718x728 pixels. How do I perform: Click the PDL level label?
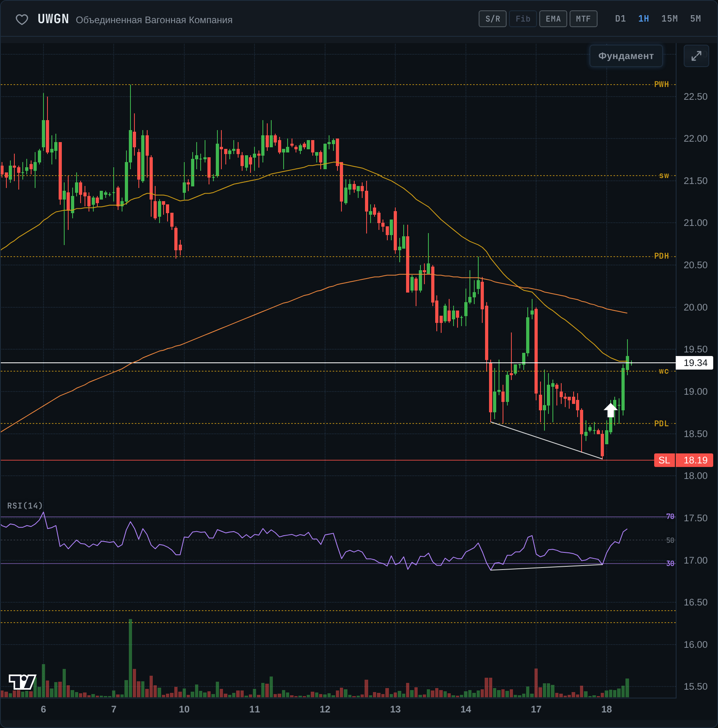click(x=662, y=423)
